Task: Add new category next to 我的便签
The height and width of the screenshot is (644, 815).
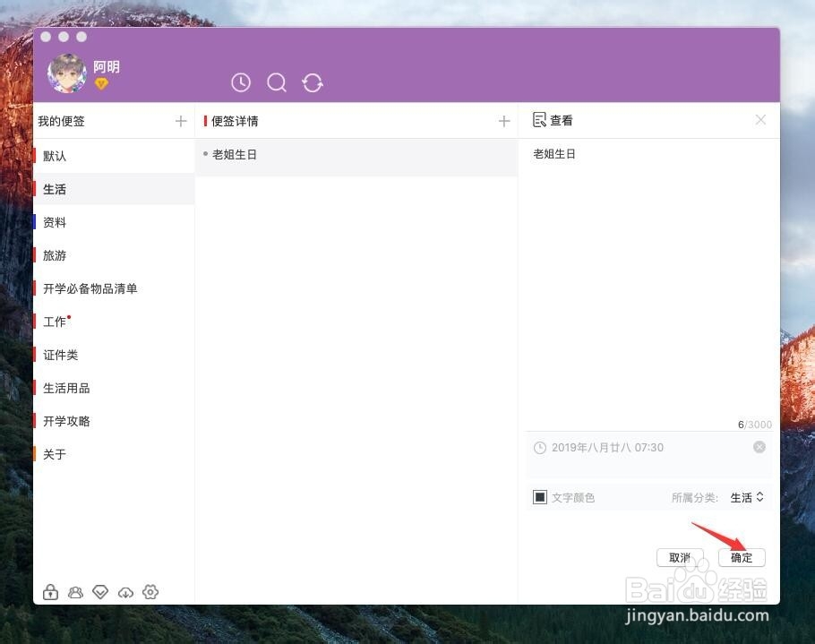Action: pyautogui.click(x=181, y=121)
